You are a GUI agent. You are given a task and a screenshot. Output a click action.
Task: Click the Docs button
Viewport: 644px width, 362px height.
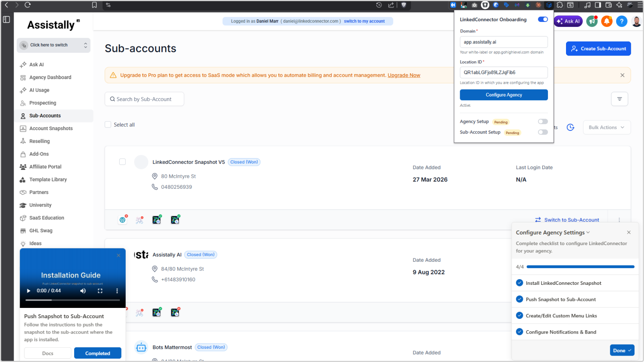pyautogui.click(x=48, y=353)
